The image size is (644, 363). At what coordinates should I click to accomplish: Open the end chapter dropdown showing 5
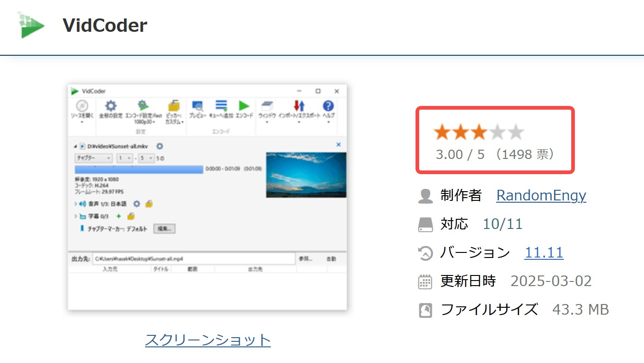point(146,158)
